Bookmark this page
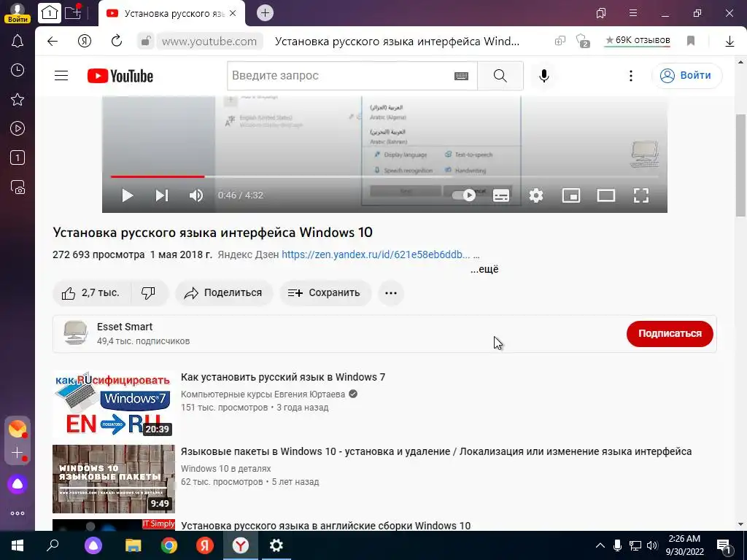The height and width of the screenshot is (560, 747). tap(691, 42)
